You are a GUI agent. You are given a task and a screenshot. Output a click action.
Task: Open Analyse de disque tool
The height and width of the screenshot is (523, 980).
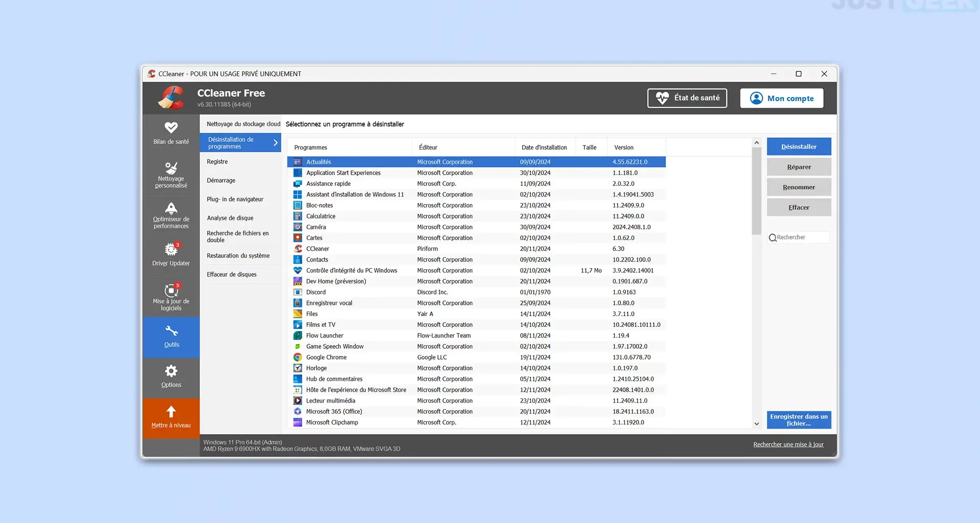tap(240, 218)
